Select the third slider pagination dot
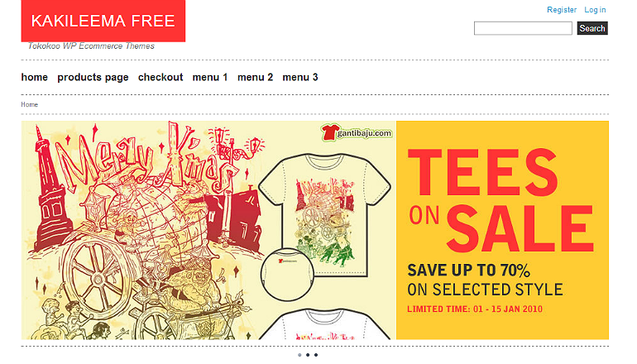This screenshot has width=637, height=364. click(x=316, y=355)
